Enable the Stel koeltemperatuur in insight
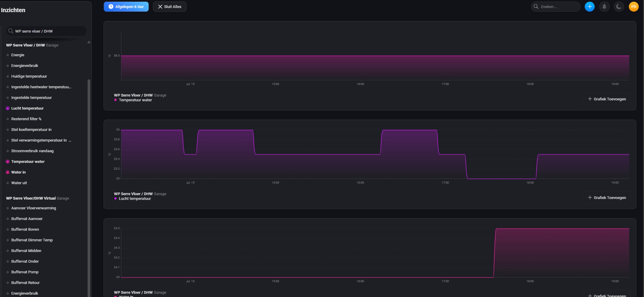The height and width of the screenshot is (297, 644). pyautogui.click(x=31, y=130)
